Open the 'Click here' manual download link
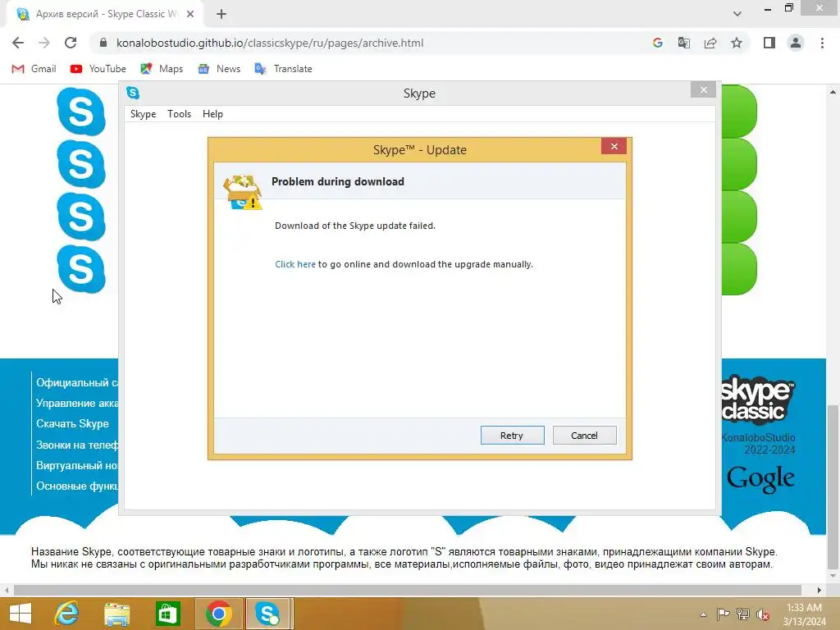Viewport: 840px width, 630px height. click(x=295, y=264)
